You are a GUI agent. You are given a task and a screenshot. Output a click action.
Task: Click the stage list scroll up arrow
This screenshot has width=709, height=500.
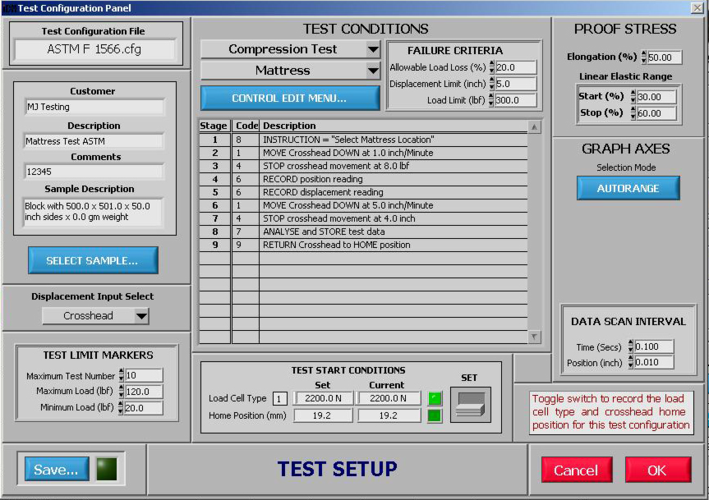[x=534, y=127]
